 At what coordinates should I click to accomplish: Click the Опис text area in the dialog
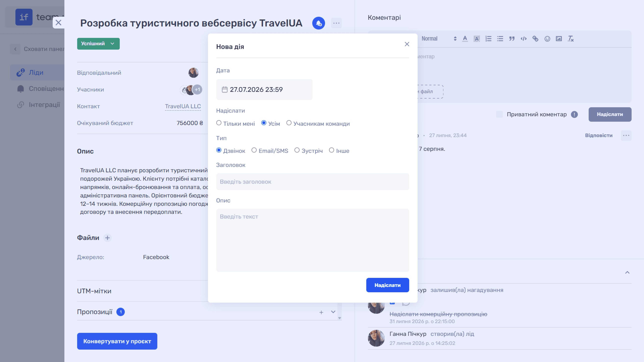pos(312,240)
